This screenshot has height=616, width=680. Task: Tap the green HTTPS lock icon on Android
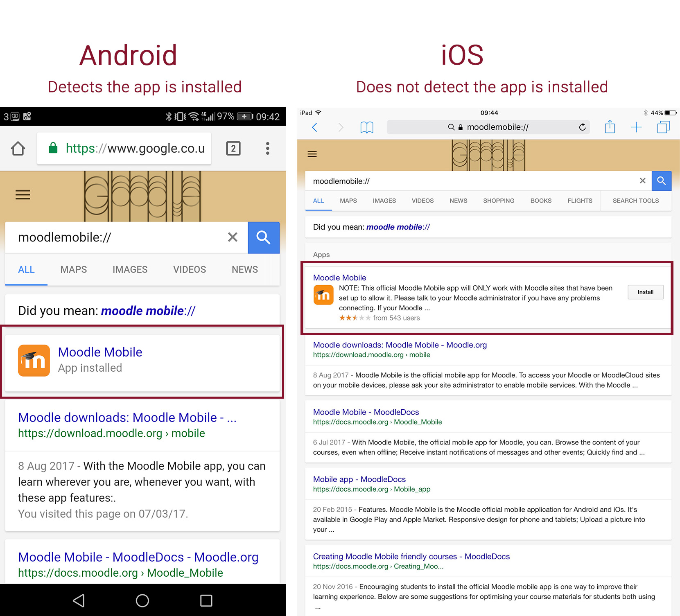coord(53,148)
